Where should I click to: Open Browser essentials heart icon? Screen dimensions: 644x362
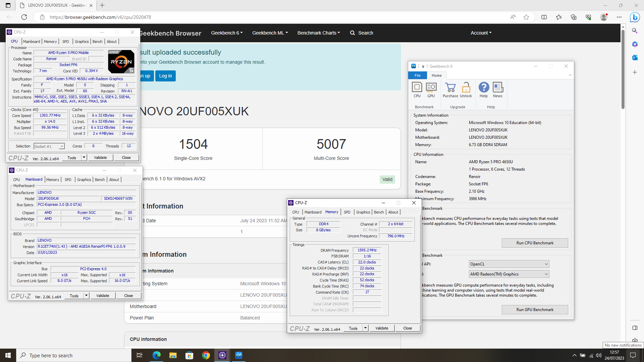point(588,17)
